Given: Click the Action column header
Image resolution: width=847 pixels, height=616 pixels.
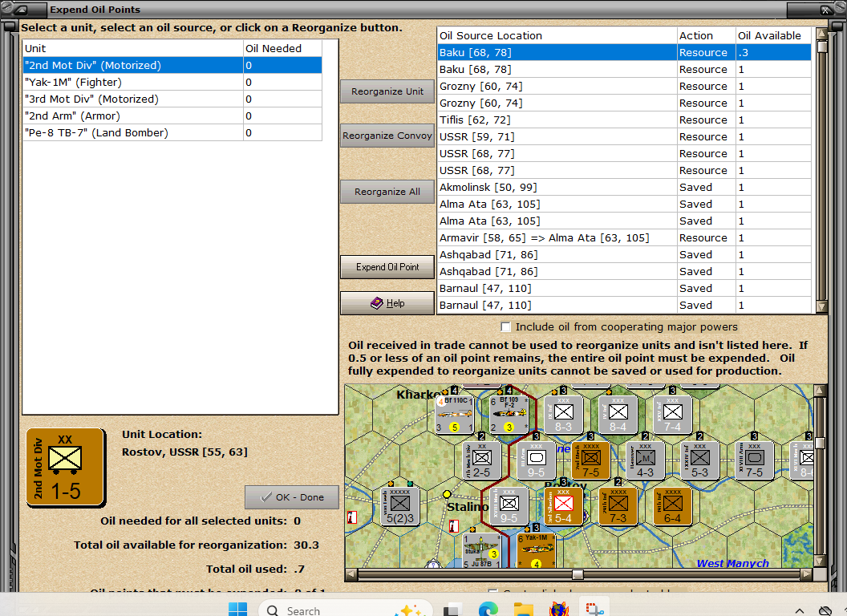Looking at the screenshot, I should [706, 35].
